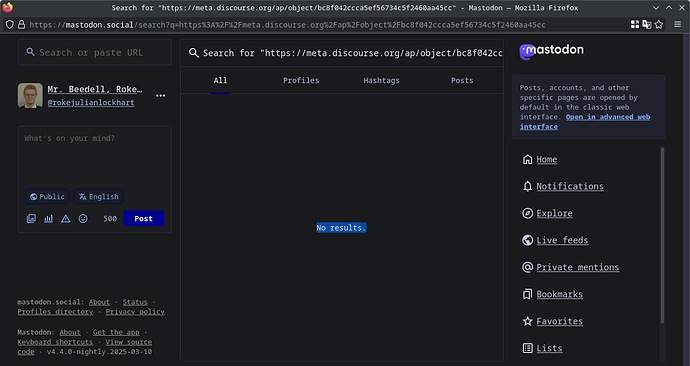
Task: Open the View source code link
Action: click(128, 342)
